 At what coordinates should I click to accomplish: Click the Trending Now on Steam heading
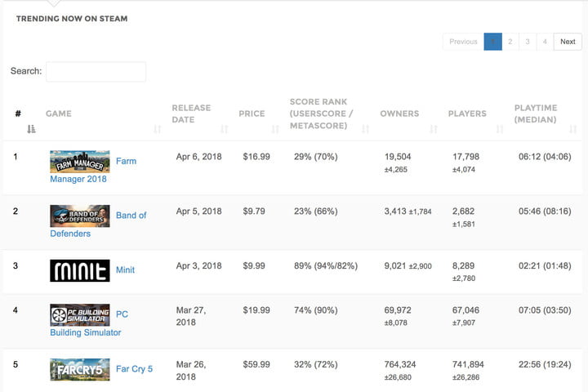coord(72,19)
